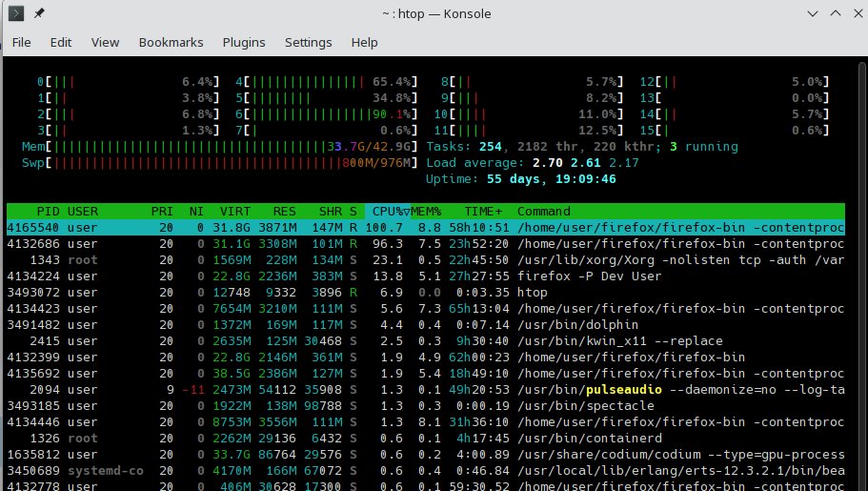Click the Konsole terminal icon in title bar
This screenshot has width=868, height=491.
pos(16,14)
